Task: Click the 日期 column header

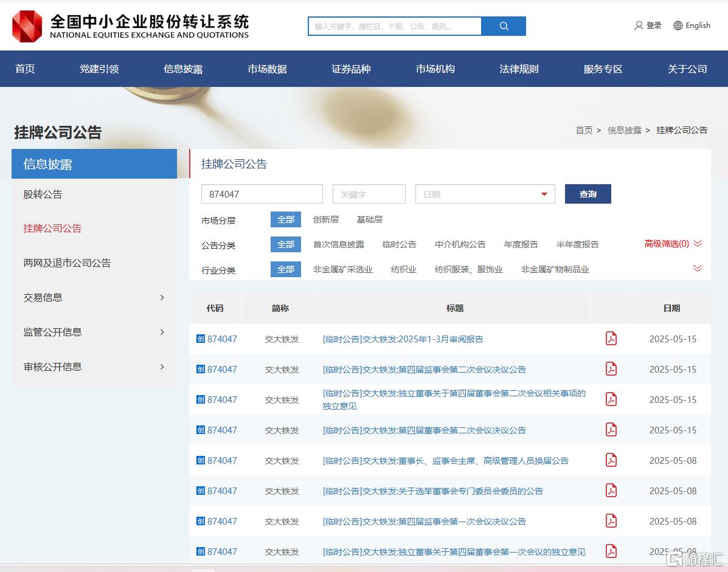Action: (x=671, y=308)
